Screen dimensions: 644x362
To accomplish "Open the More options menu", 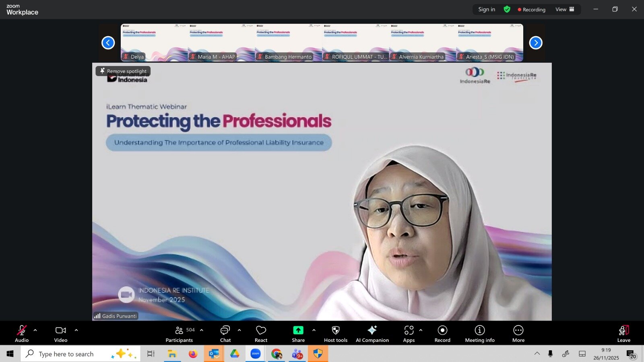I will click(x=518, y=333).
